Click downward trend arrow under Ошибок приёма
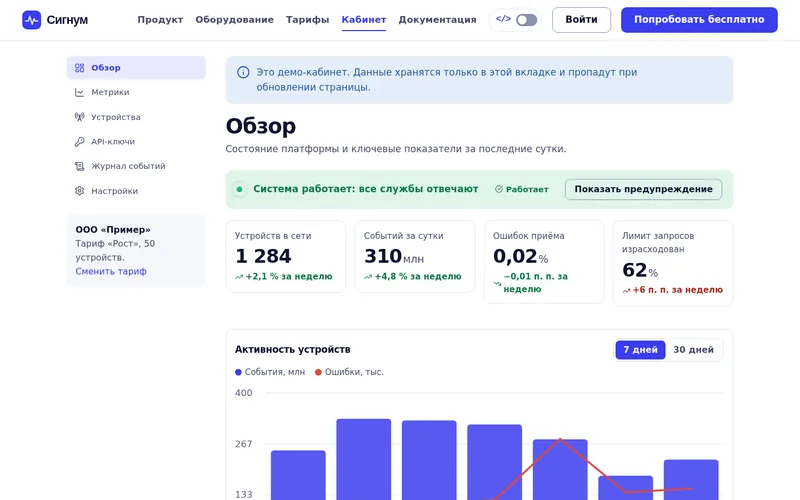800x500 pixels. coord(497,283)
